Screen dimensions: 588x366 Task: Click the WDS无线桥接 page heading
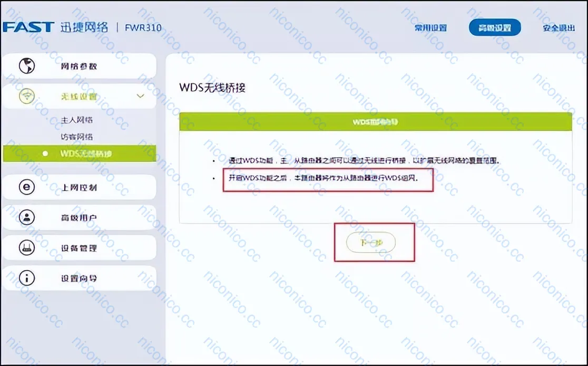pyautogui.click(x=212, y=88)
